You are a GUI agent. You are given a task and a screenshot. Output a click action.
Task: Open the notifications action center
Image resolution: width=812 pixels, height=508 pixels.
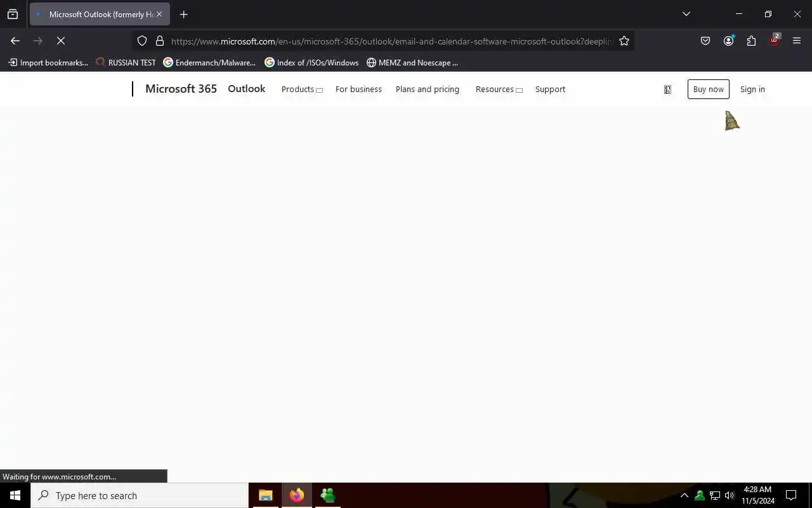791,495
